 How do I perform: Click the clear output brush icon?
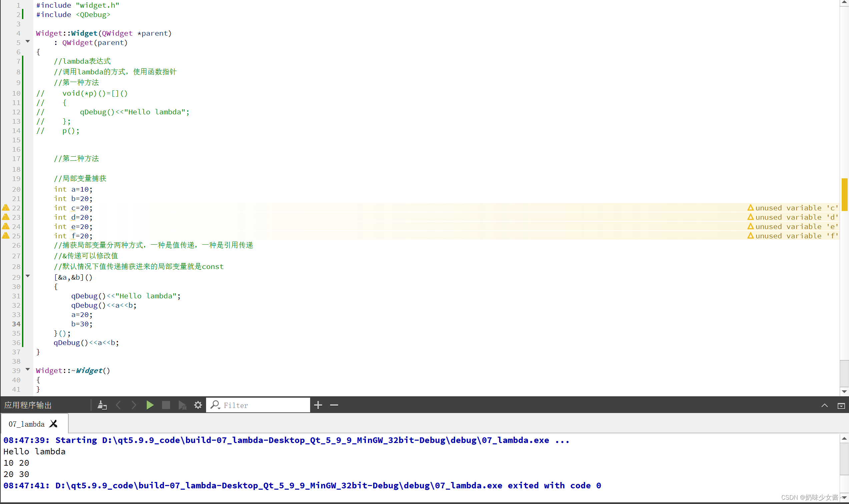102,405
